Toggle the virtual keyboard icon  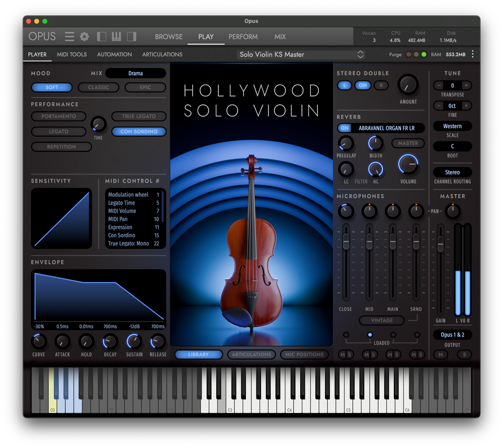coord(116,37)
